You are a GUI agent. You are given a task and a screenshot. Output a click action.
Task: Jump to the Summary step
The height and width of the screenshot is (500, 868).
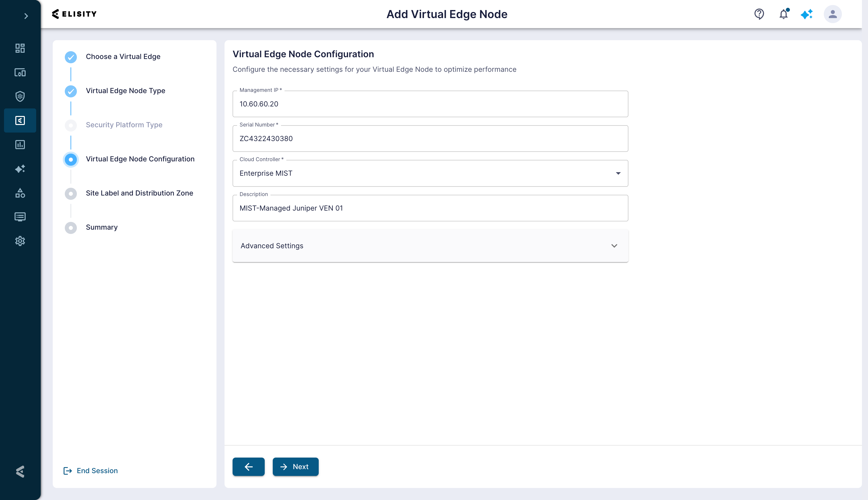point(102,227)
